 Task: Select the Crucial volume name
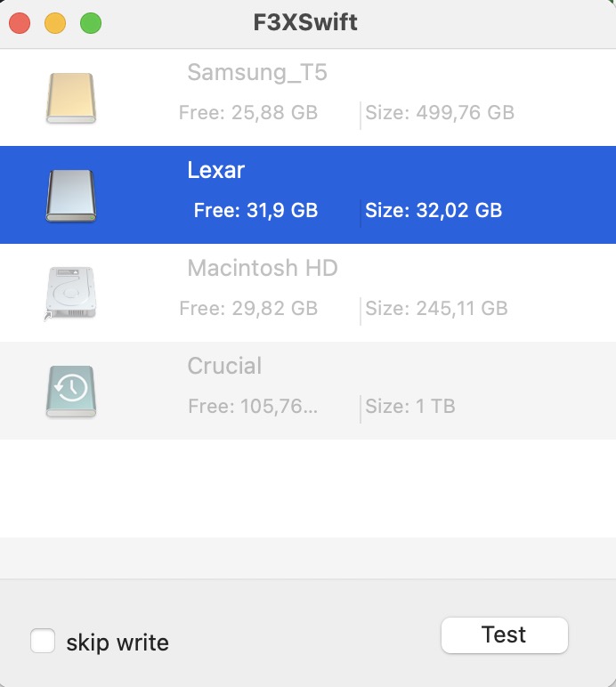pyautogui.click(x=224, y=366)
